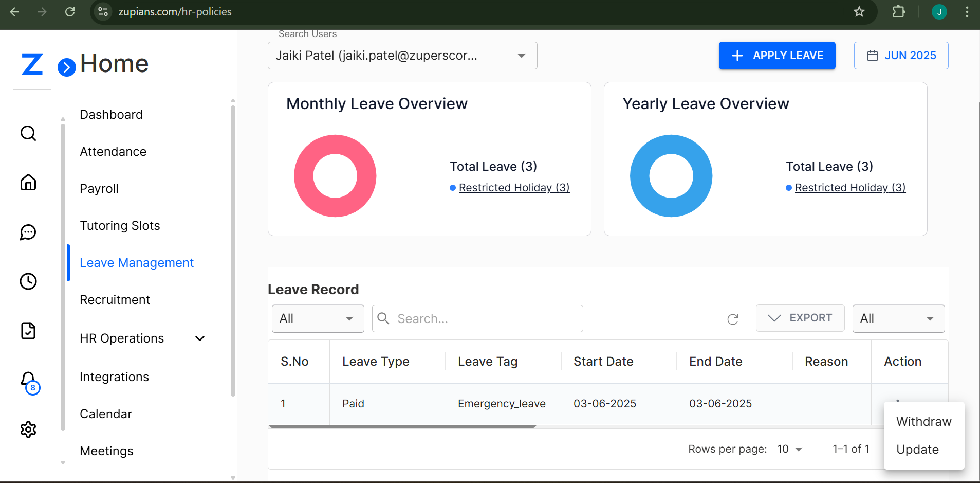Choose Update in the action menu
This screenshot has width=980, height=483.
point(918,449)
